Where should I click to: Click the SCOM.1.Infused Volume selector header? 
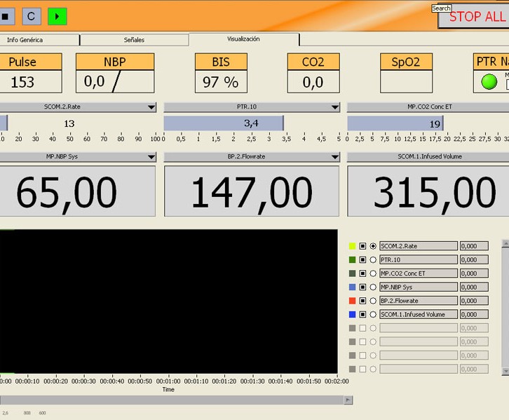[428, 157]
